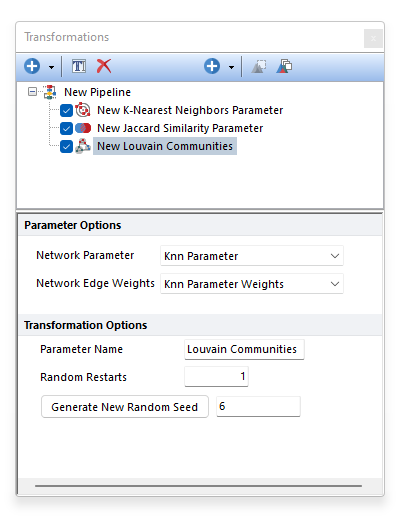Viewport: 400px width, 524px height.
Task: Click the second blue plus add icon
Action: point(212,66)
